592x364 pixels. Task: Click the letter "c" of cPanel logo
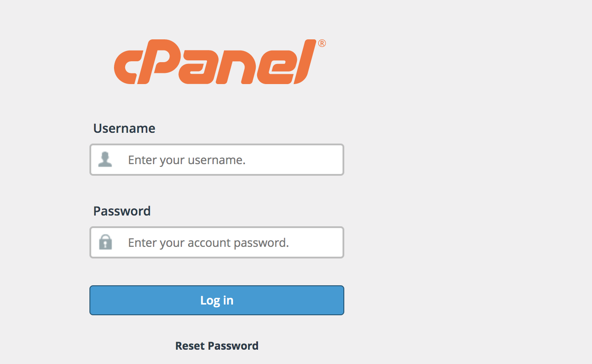130,68
